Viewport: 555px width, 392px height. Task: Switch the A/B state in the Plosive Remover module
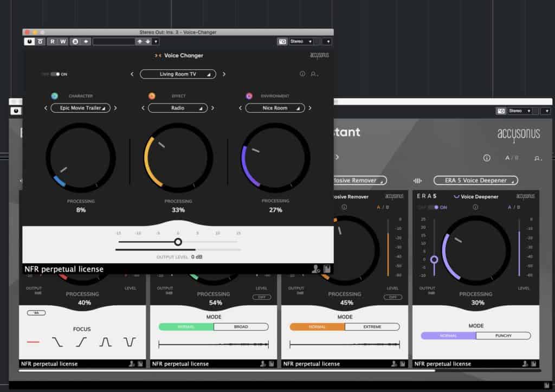coord(383,207)
